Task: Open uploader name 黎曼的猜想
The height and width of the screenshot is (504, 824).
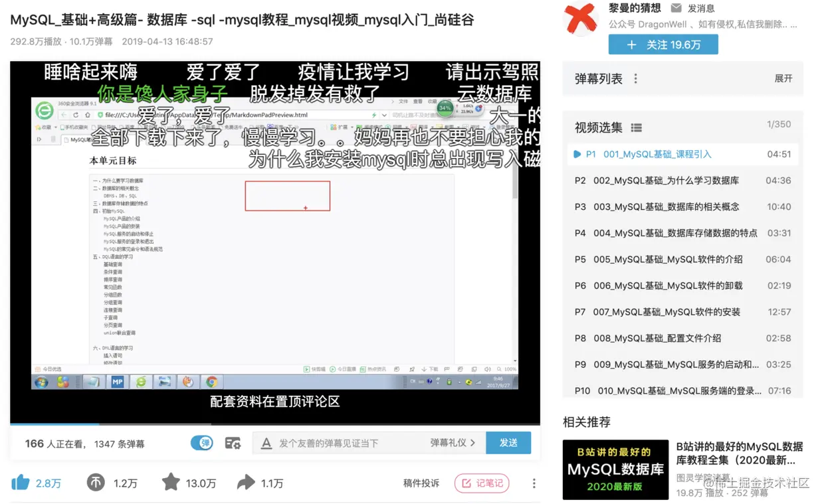Action: [x=635, y=9]
